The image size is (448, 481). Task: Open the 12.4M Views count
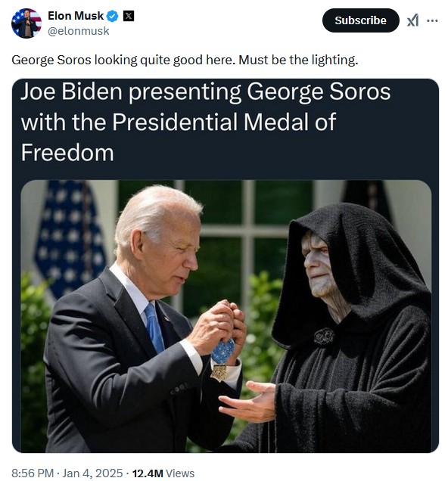pos(163,473)
